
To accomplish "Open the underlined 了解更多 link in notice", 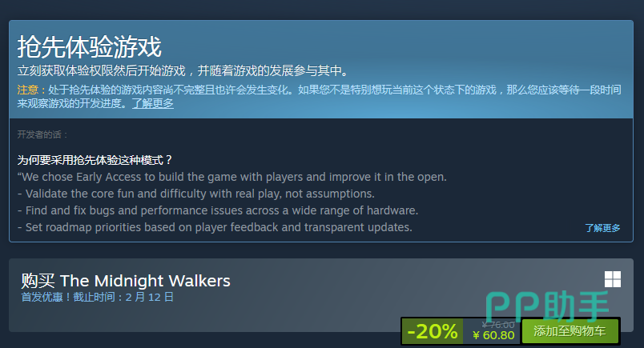I will click(x=153, y=103).
